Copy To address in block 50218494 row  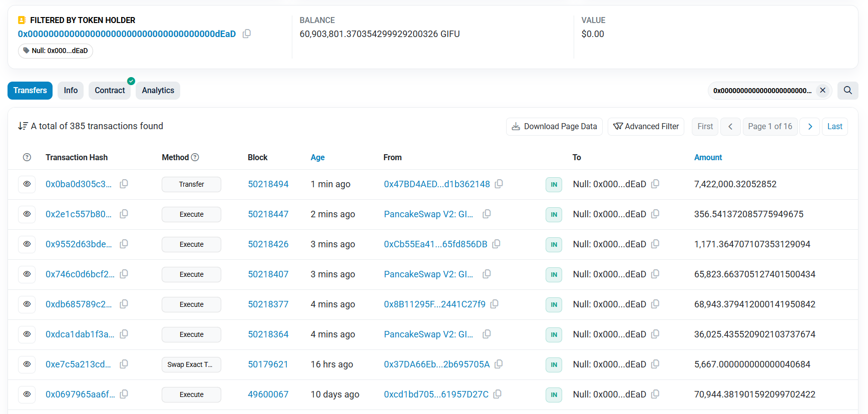(x=655, y=184)
